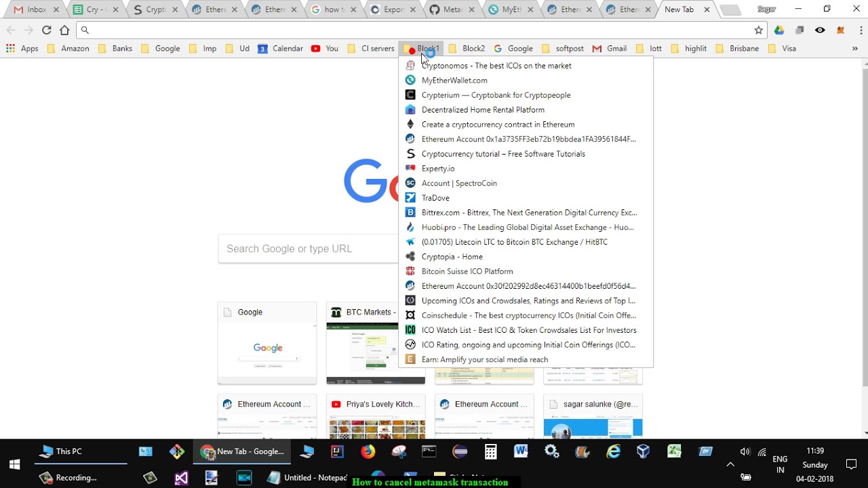868x488 pixels.
Task: Open a new tab with the plus button
Action: pyautogui.click(x=729, y=10)
